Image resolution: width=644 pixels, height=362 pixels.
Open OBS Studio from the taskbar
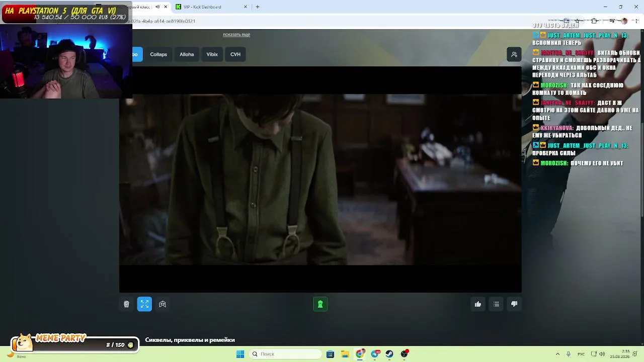point(404,354)
